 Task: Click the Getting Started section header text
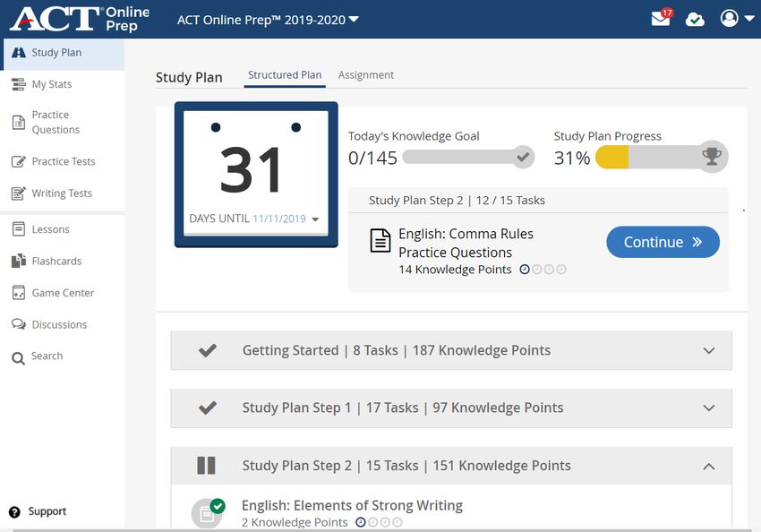pos(397,350)
